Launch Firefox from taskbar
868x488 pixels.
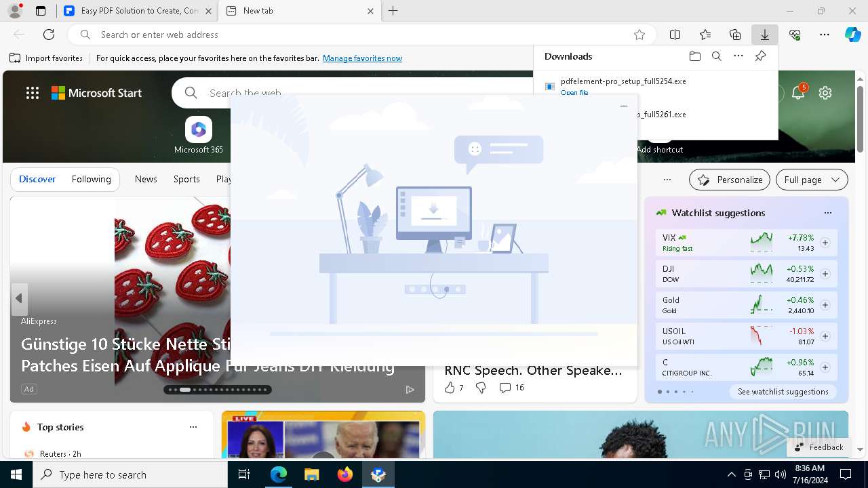(x=345, y=474)
